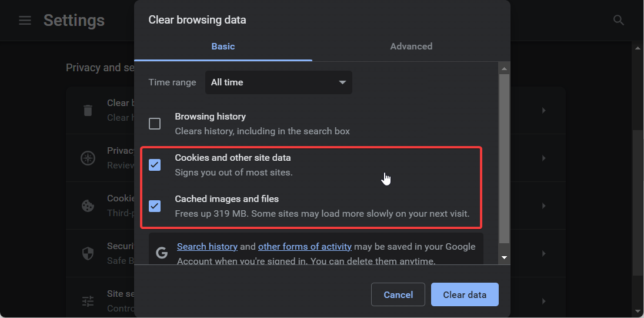Click the Site settings sliders icon
The width and height of the screenshot is (644, 318).
[88, 301]
